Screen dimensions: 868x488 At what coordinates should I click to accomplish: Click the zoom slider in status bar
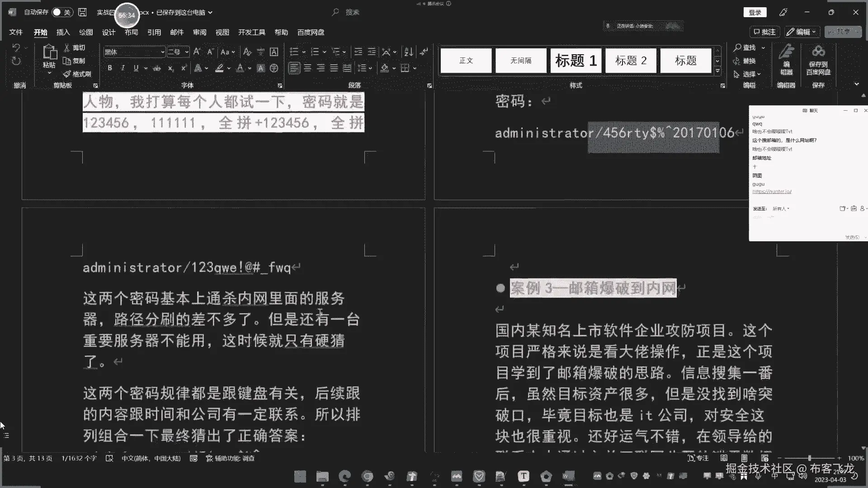809,458
